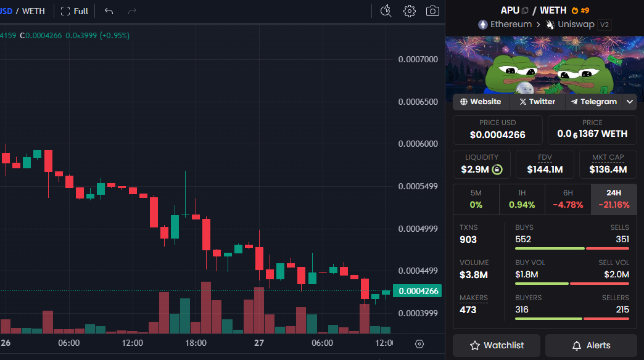This screenshot has height=360, width=644.
Task: Click the chart undo arrow
Action: 109,11
